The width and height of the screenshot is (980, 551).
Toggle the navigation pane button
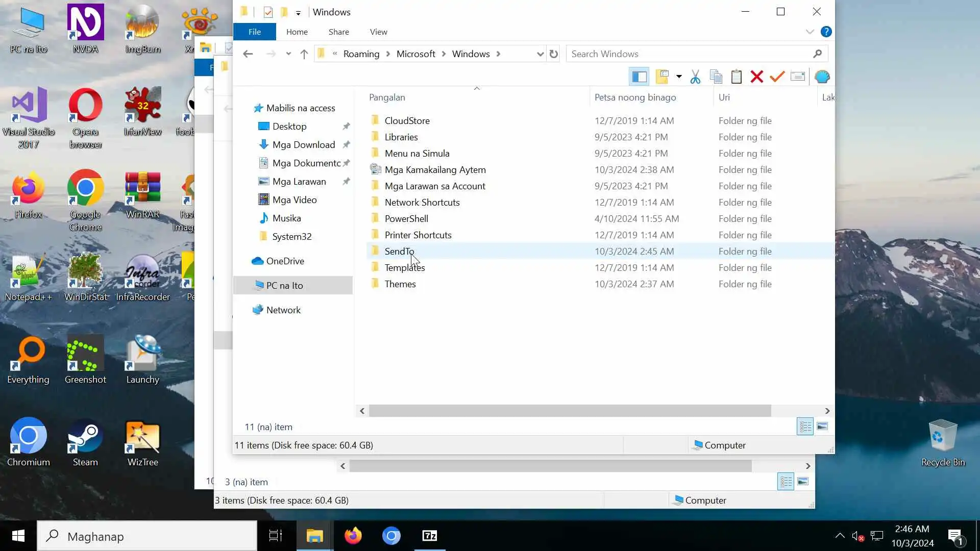(x=639, y=77)
